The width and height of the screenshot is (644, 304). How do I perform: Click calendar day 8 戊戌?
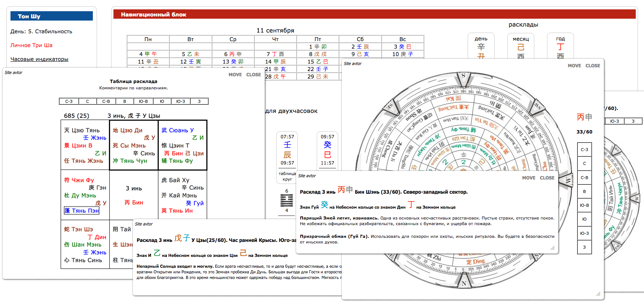(x=318, y=54)
